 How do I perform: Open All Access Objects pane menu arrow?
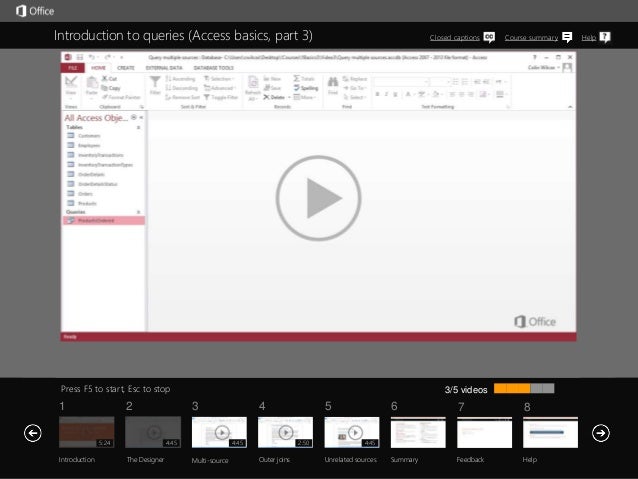[134, 117]
